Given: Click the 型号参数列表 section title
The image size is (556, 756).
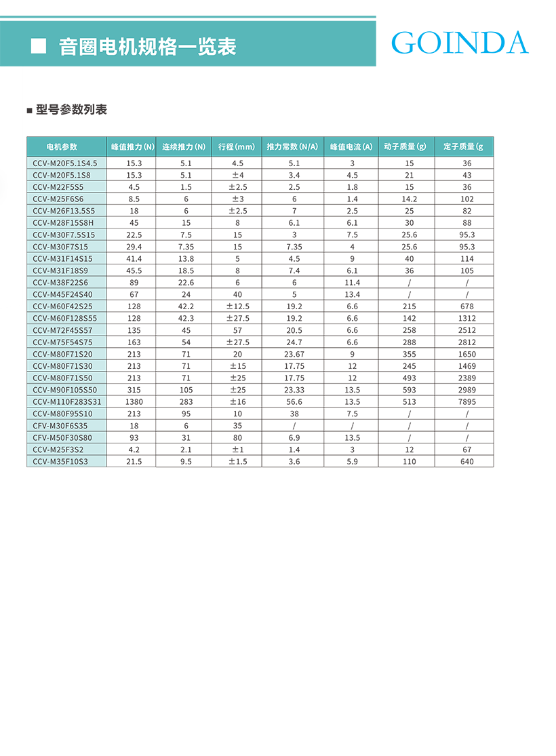Looking at the screenshot, I should pos(71,109).
